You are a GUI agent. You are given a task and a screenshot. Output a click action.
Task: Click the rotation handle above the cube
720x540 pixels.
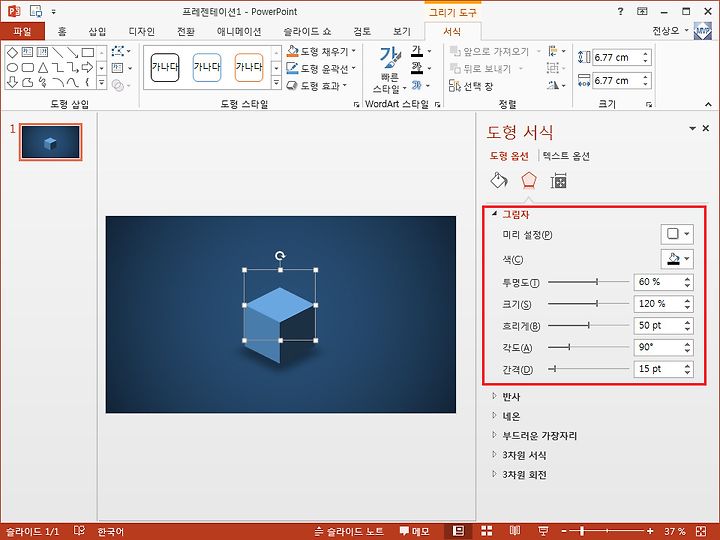coord(280,255)
